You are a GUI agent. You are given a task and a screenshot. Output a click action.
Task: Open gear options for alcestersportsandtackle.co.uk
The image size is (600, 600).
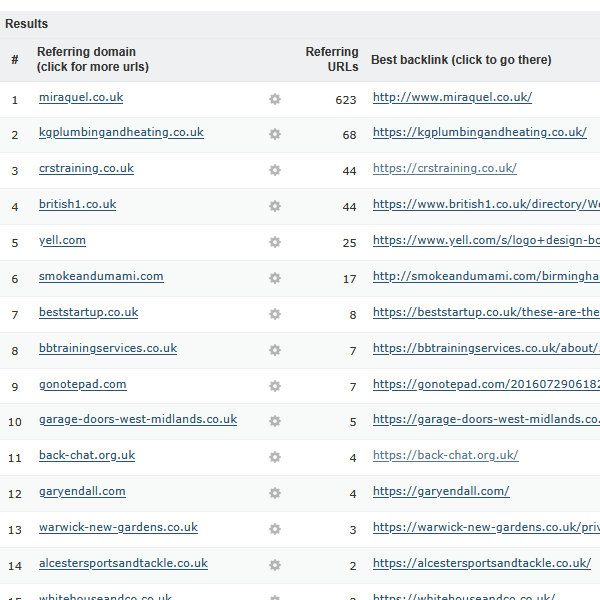pos(275,565)
